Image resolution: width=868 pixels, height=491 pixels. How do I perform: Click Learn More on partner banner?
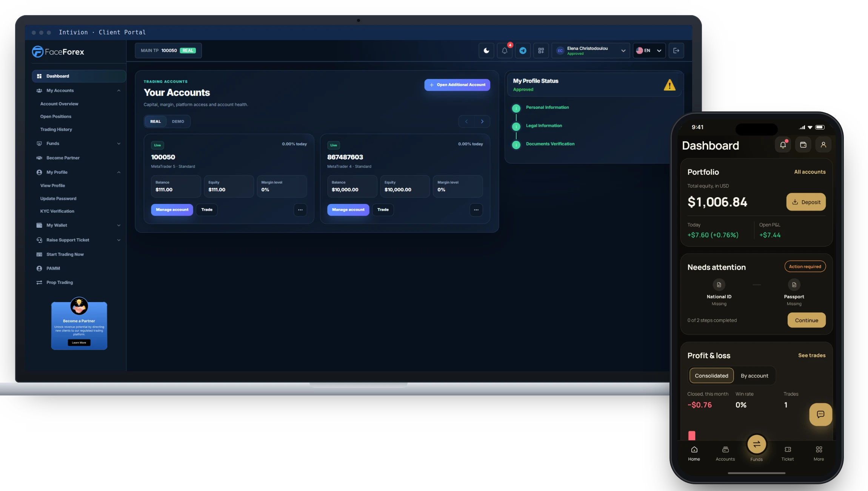pyautogui.click(x=79, y=343)
